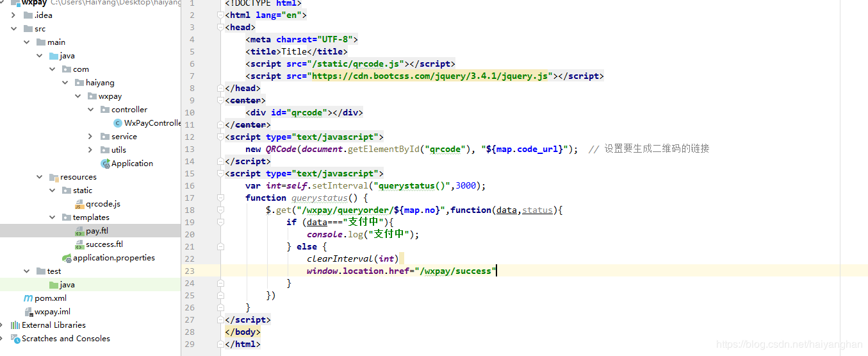
Task: Click the Chinese comment on line 13
Action: pos(649,149)
